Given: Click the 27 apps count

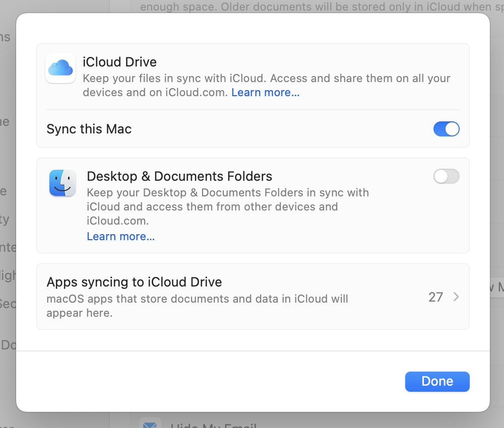Looking at the screenshot, I should click(x=435, y=297).
